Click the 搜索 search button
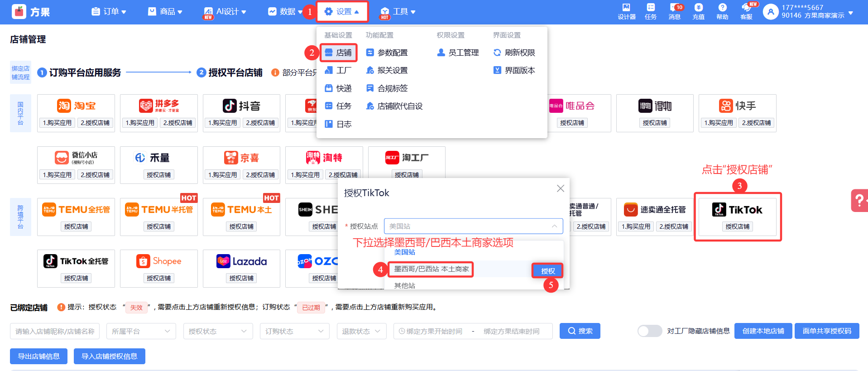 coord(580,331)
